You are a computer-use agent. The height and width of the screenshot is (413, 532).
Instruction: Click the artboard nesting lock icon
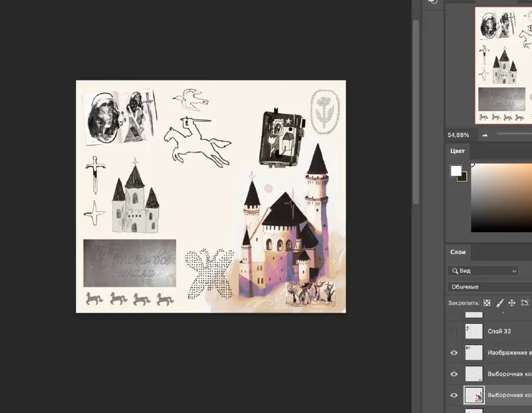[525, 303]
